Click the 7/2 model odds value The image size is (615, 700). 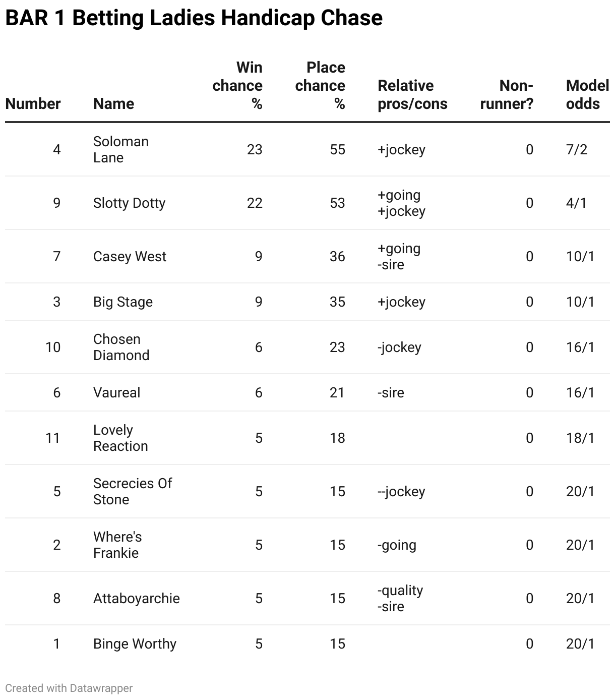[577, 149]
